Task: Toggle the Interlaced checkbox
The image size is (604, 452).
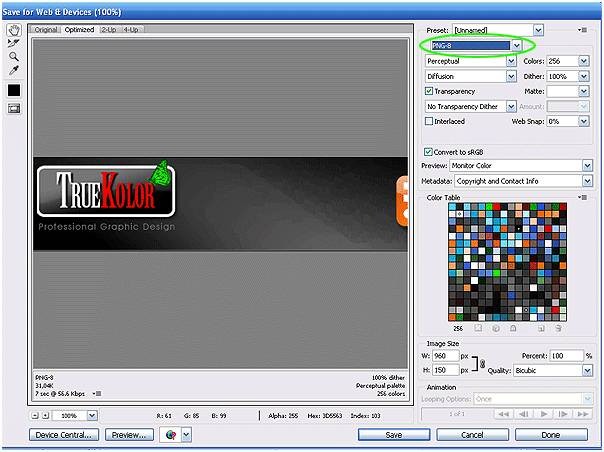Action: 429,121
